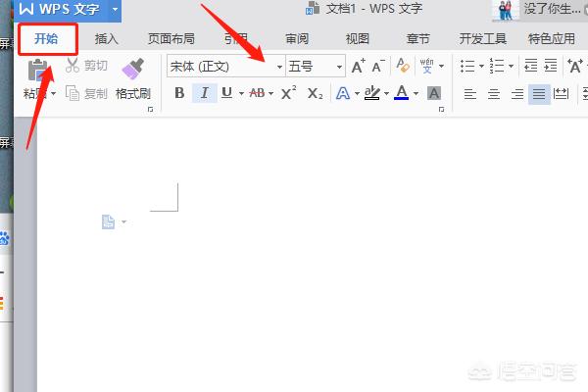The image size is (588, 392).
Task: Apply the text highlight color pen
Action: pos(372,93)
